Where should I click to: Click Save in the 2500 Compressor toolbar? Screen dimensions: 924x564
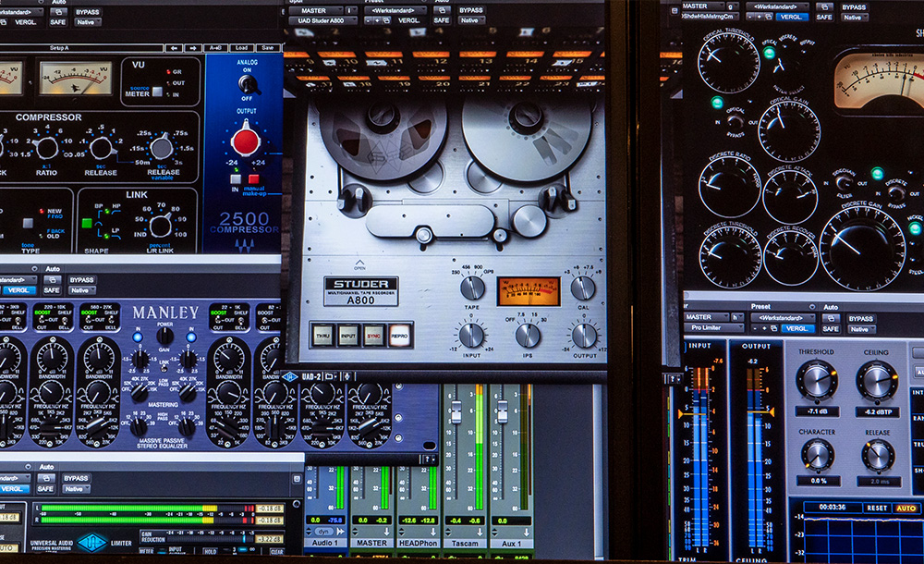pos(268,48)
